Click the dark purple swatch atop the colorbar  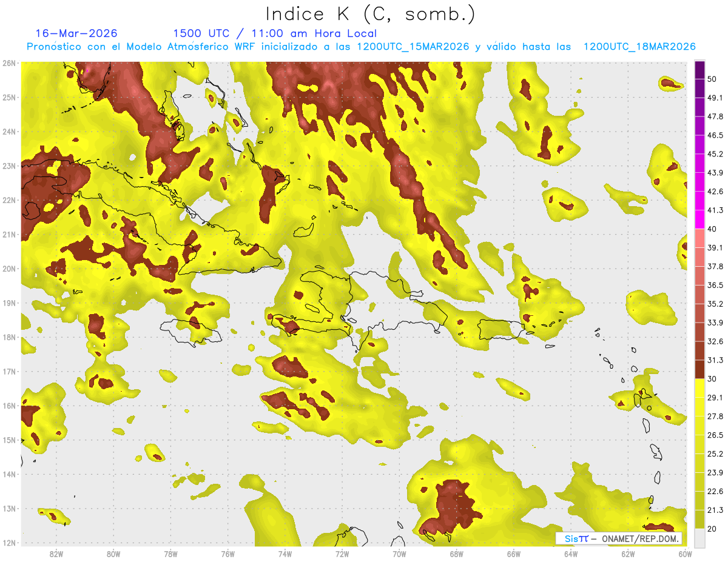tap(699, 70)
